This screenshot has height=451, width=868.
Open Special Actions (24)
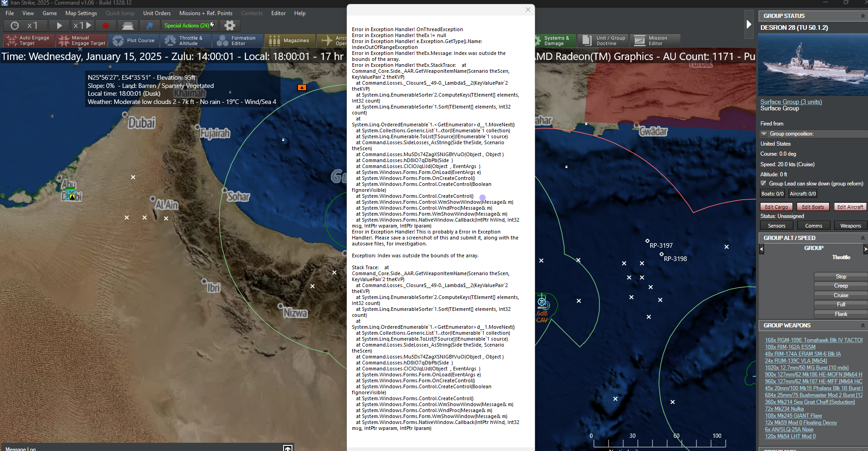point(189,26)
